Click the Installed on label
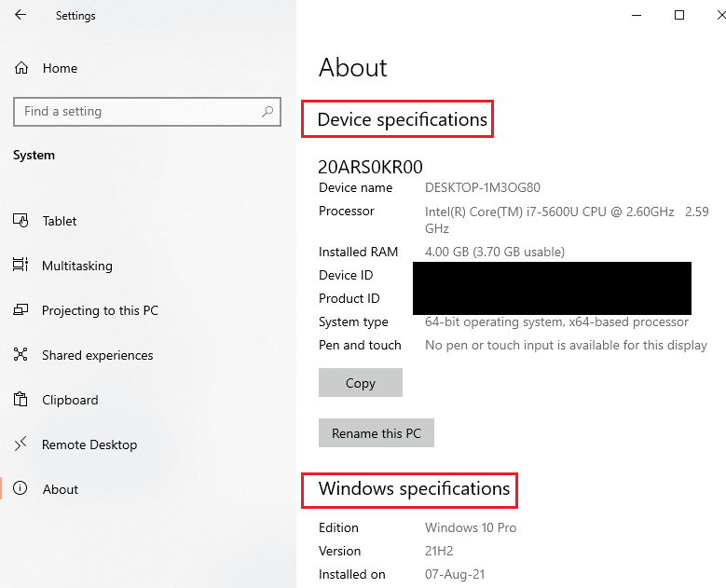 [352, 574]
